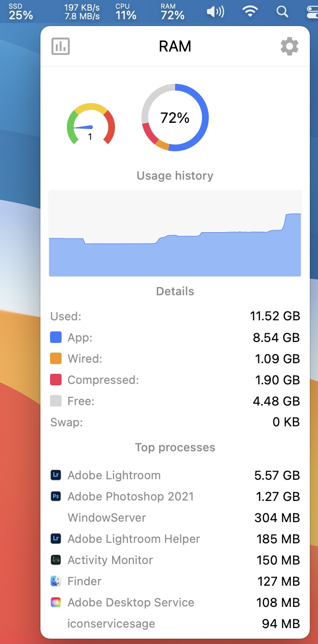The height and width of the screenshot is (644, 318).
Task: Click the Finder process icon
Action: point(56,581)
